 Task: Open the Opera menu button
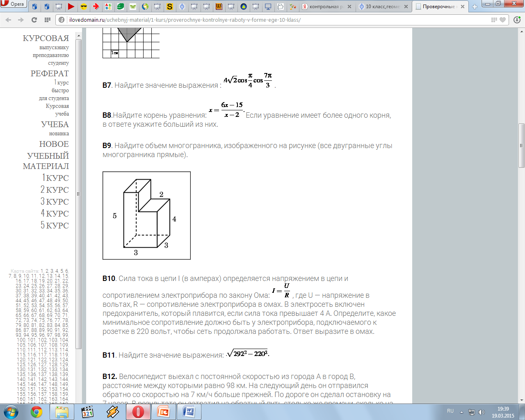coord(14,4)
